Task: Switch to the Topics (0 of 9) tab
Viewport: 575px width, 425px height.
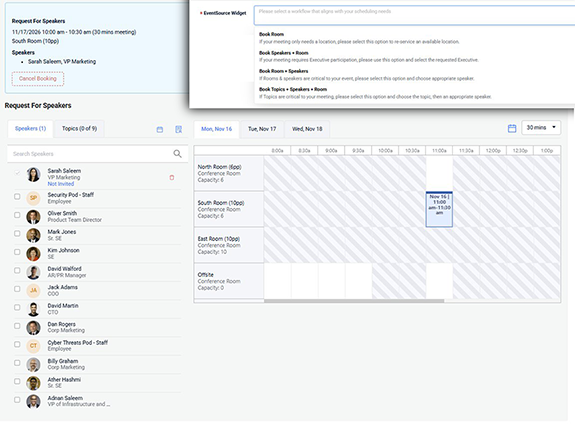Action: click(x=79, y=129)
